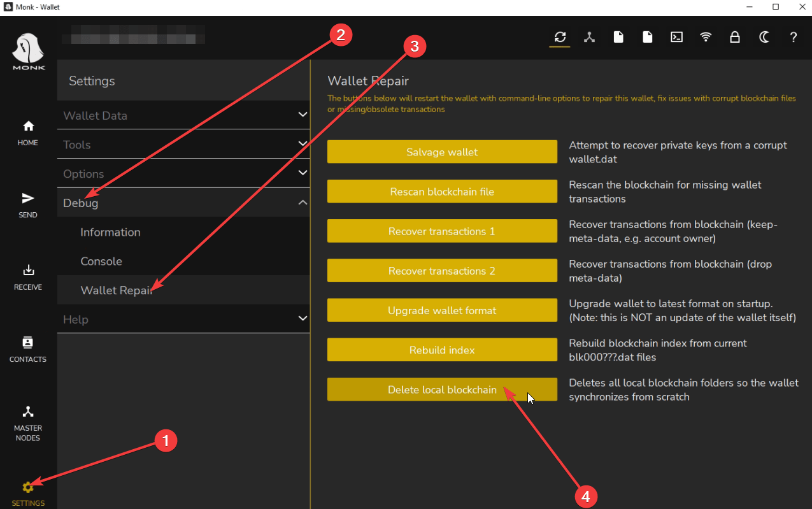812x509 pixels.
Task: Open the debug console terminal icon
Action: [676, 37]
